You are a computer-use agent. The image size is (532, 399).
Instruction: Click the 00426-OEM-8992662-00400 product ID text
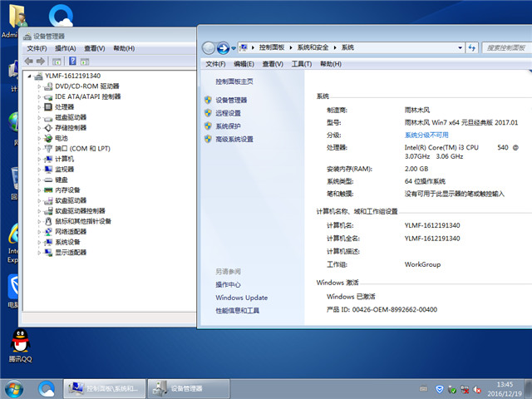pos(395,309)
